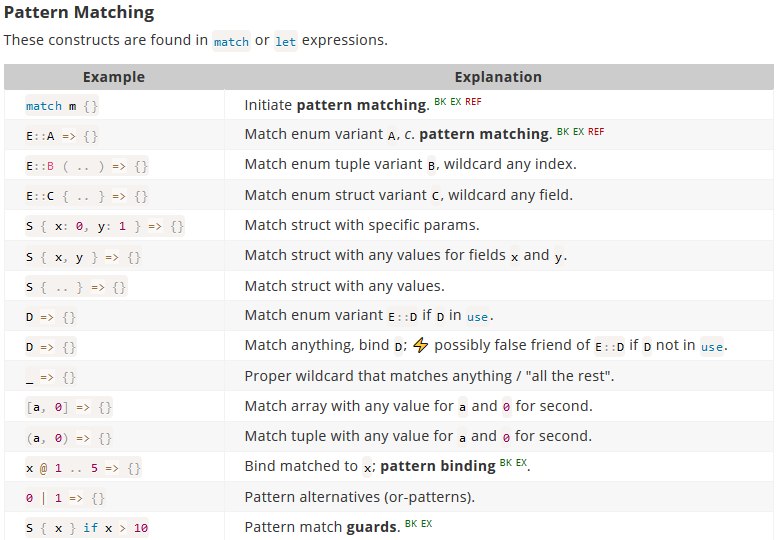Open BK link for pattern match guards
This screenshot has height=540, width=776.
411,523
